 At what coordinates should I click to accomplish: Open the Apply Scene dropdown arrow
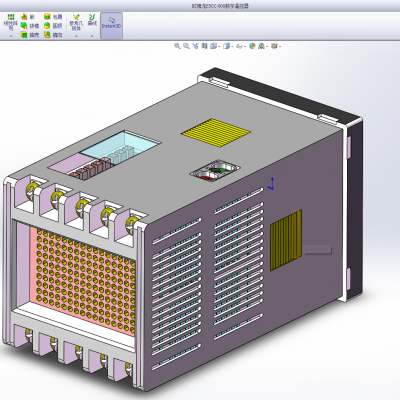(x=267, y=46)
